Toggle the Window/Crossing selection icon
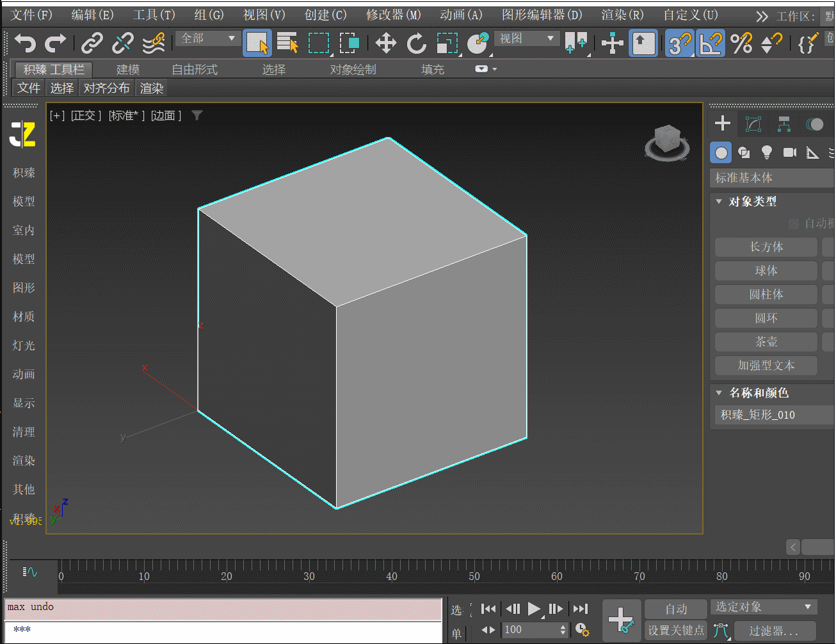Viewport: 836px width, 644px height. [350, 44]
